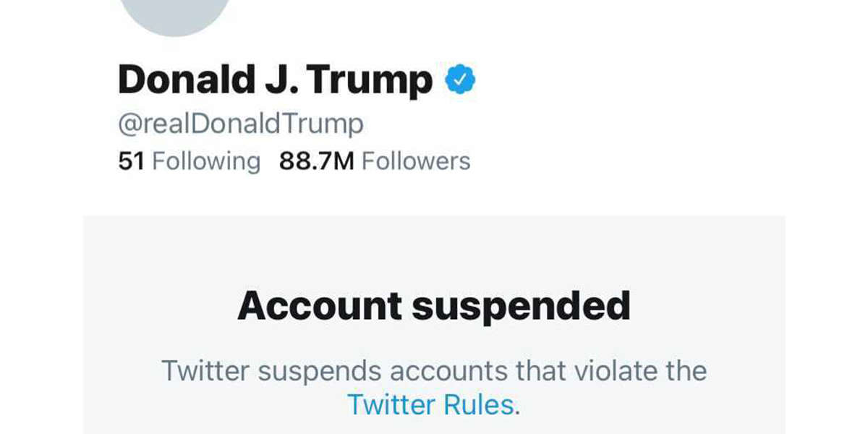Click the word "suspended" in the heading
Image resolution: width=868 pixels, height=434 pixels.
(522, 307)
